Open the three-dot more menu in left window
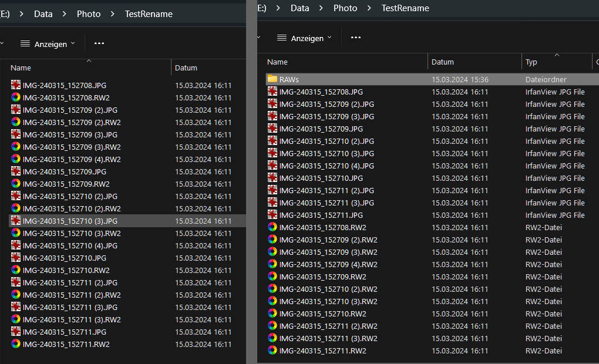This screenshot has height=364, width=599. tap(99, 43)
